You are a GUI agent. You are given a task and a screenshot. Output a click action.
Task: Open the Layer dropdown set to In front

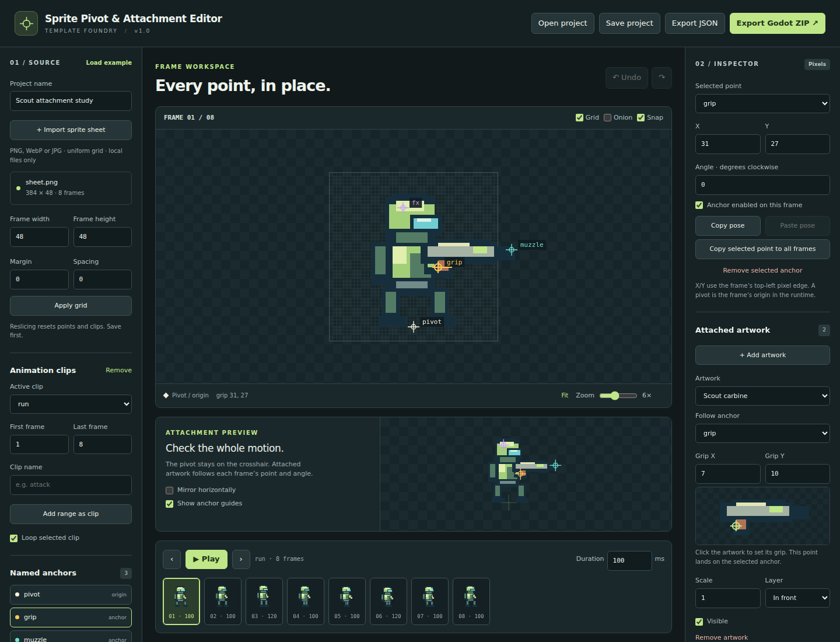point(797,598)
